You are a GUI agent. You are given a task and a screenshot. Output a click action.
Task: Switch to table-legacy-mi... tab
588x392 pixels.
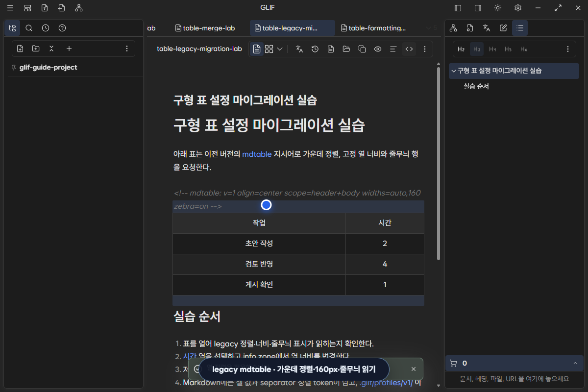pos(293,28)
